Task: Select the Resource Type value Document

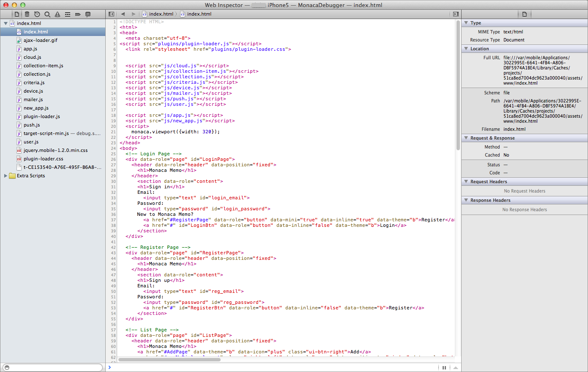Action: tap(514, 40)
